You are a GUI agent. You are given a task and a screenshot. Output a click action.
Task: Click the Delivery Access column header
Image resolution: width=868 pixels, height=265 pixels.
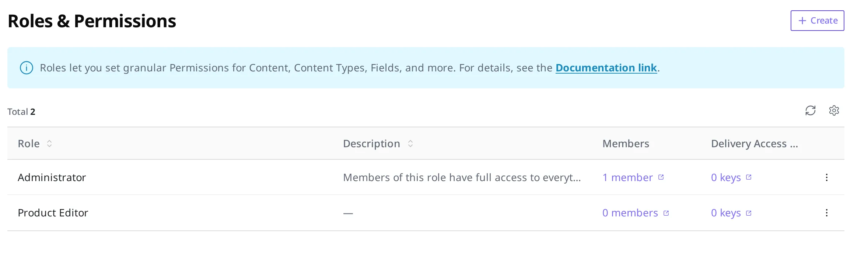[x=754, y=144]
